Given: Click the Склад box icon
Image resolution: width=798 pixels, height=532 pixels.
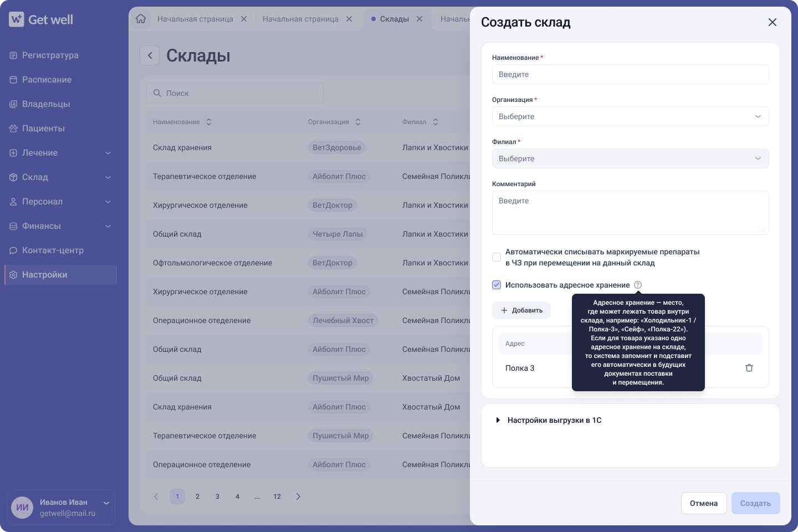Looking at the screenshot, I should click(13, 177).
